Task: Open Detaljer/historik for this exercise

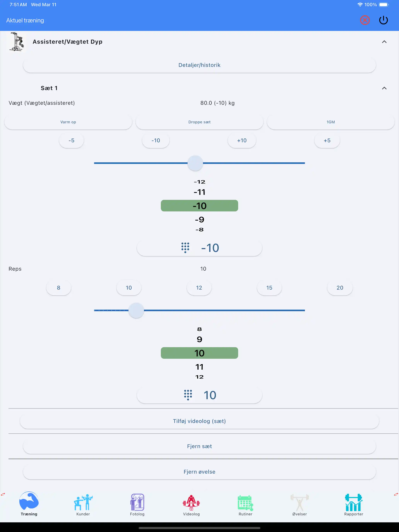Action: pos(199,65)
